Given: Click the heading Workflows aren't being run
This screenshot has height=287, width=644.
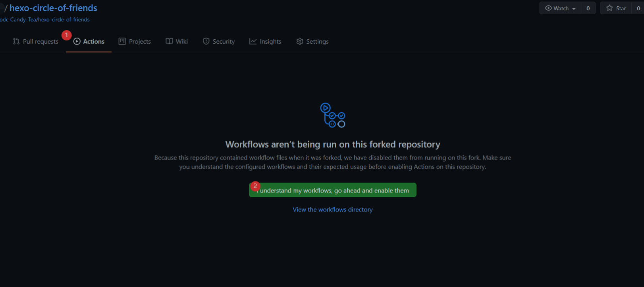Looking at the screenshot, I should [x=333, y=144].
